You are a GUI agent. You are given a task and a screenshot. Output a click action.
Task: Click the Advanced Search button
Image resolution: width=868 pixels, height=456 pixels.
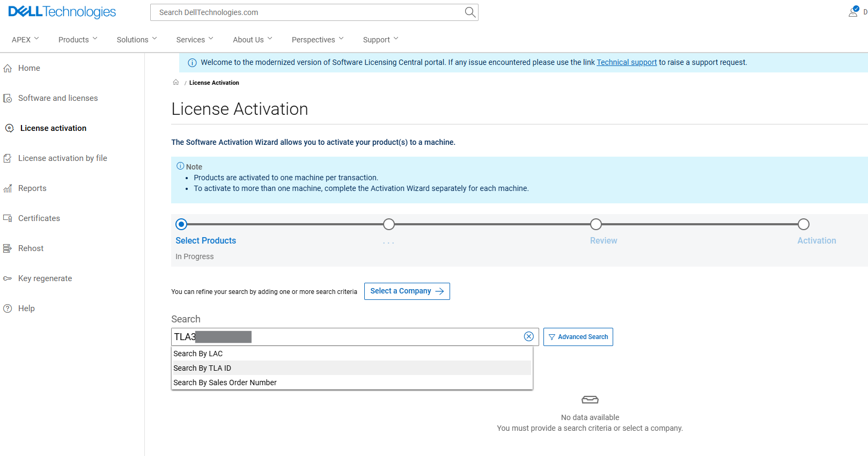(x=578, y=337)
